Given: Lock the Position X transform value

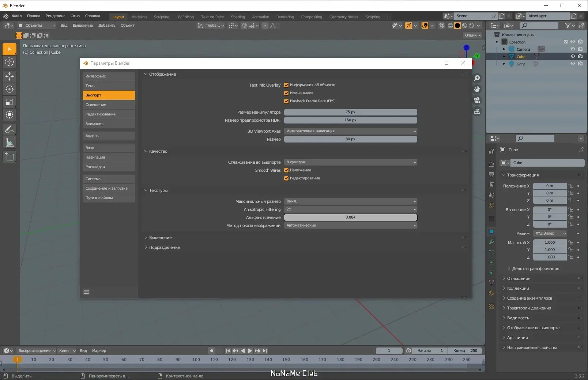Looking at the screenshot, I should point(571,186).
